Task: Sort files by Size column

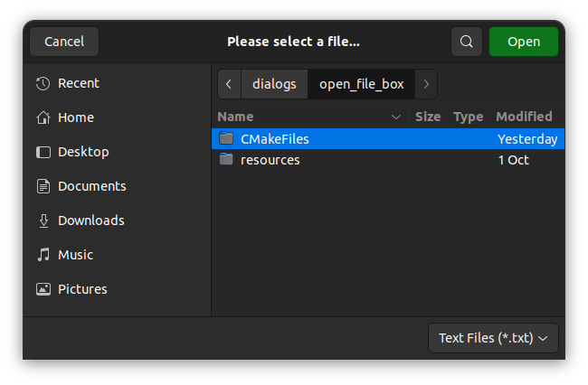Action: click(427, 117)
